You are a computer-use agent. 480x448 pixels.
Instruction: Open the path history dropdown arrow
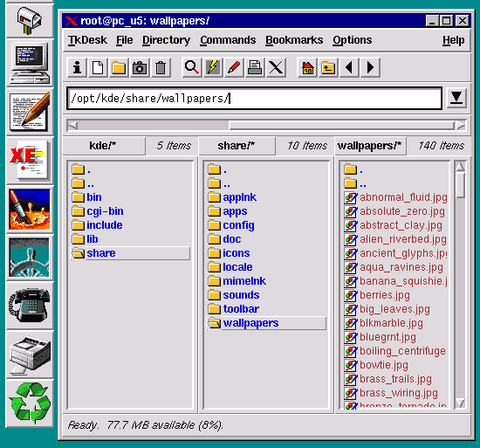click(456, 98)
